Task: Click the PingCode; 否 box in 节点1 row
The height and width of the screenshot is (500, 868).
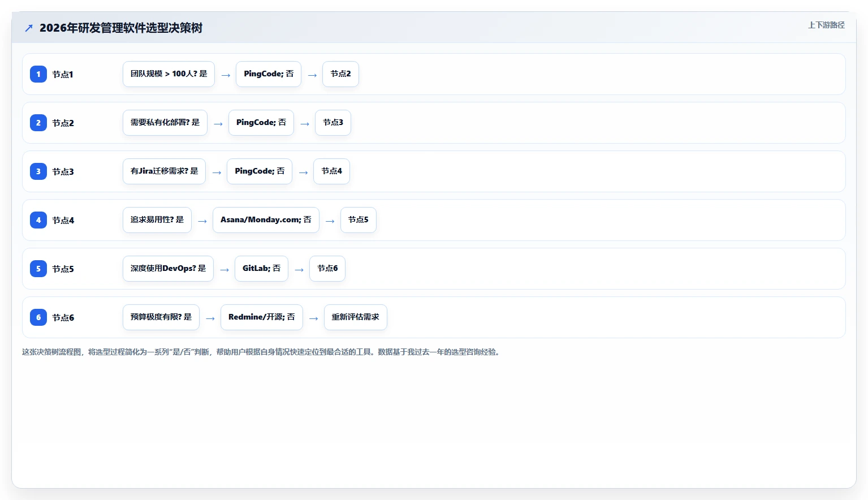Action: 269,74
